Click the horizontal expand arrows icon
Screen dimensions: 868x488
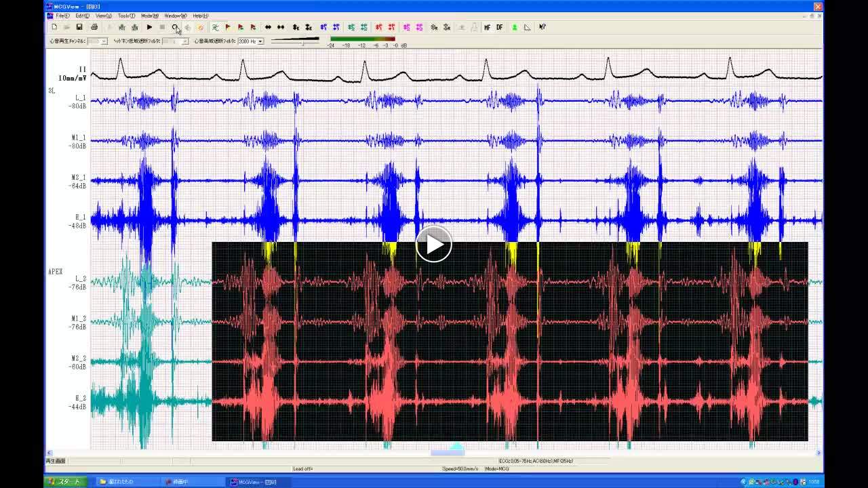click(x=268, y=27)
